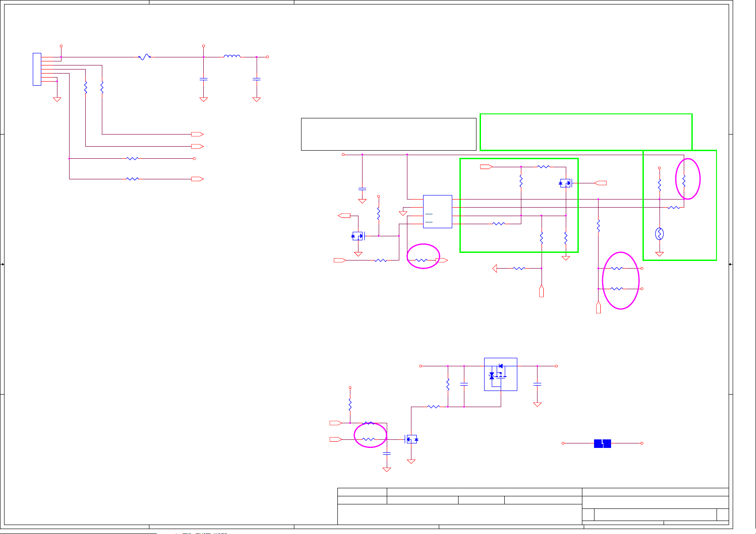Screen dimensions: 756x534
Task: Select the MOSFET driven by the two input ports
Action: coord(411,439)
